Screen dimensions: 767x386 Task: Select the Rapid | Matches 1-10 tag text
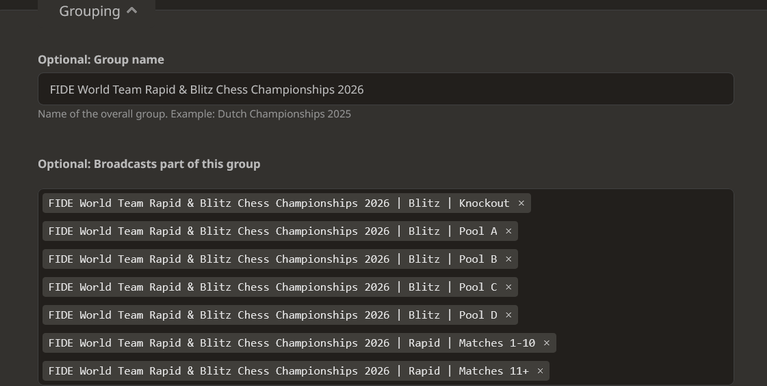point(292,343)
